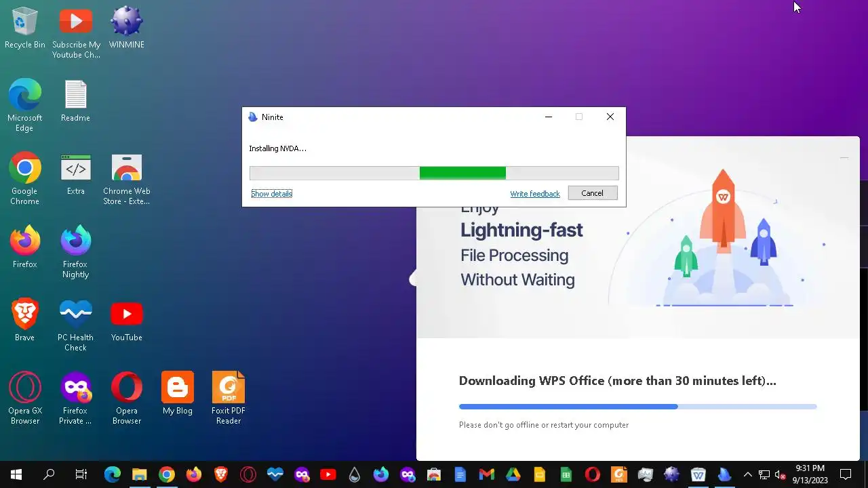This screenshot has height=488, width=868.
Task: Open PC Health Check desktop icon
Action: [x=75, y=325]
